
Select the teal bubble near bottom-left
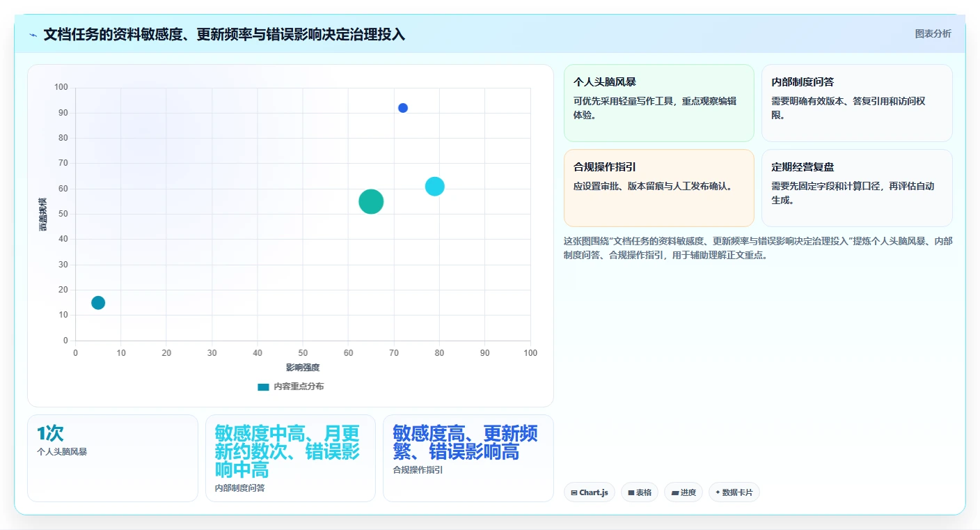tap(98, 303)
